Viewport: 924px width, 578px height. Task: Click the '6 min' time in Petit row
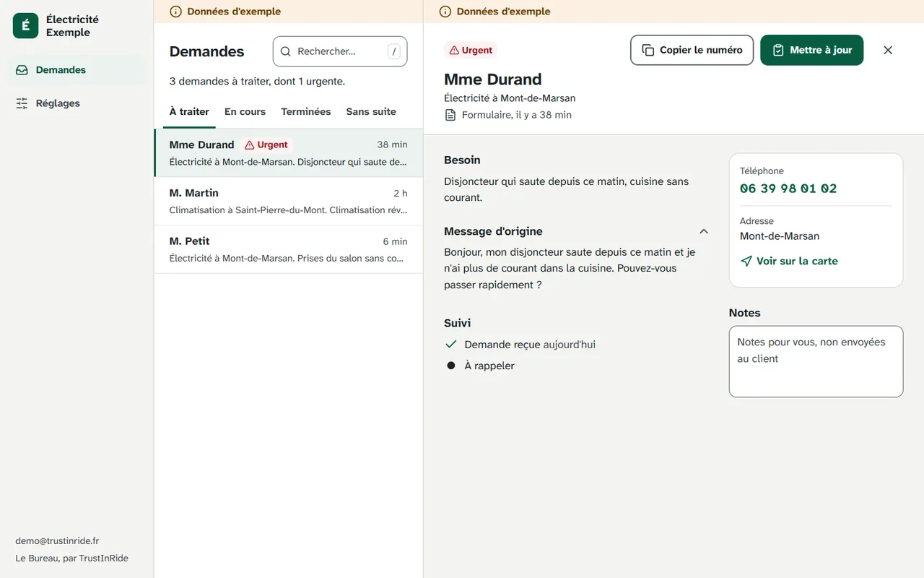395,241
